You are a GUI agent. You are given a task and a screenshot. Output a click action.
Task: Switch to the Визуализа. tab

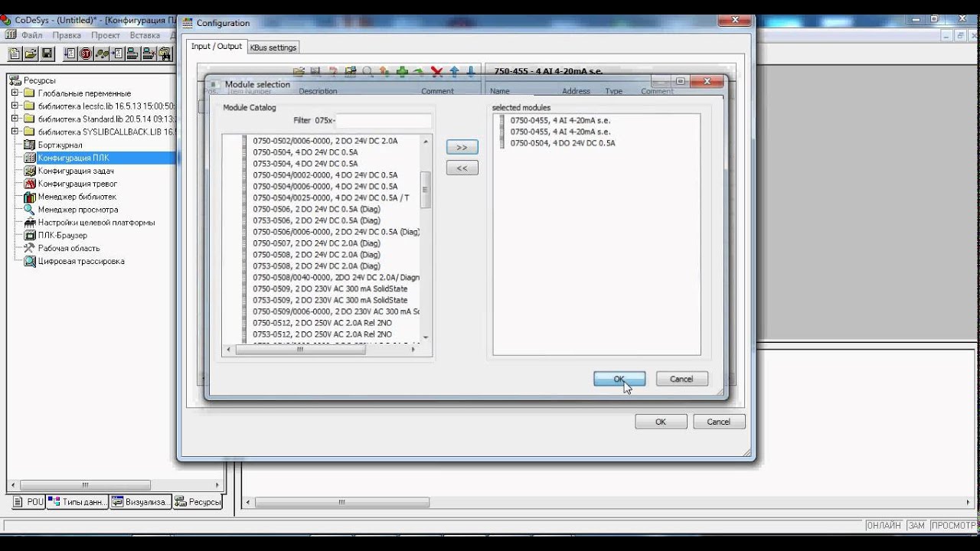pos(140,502)
